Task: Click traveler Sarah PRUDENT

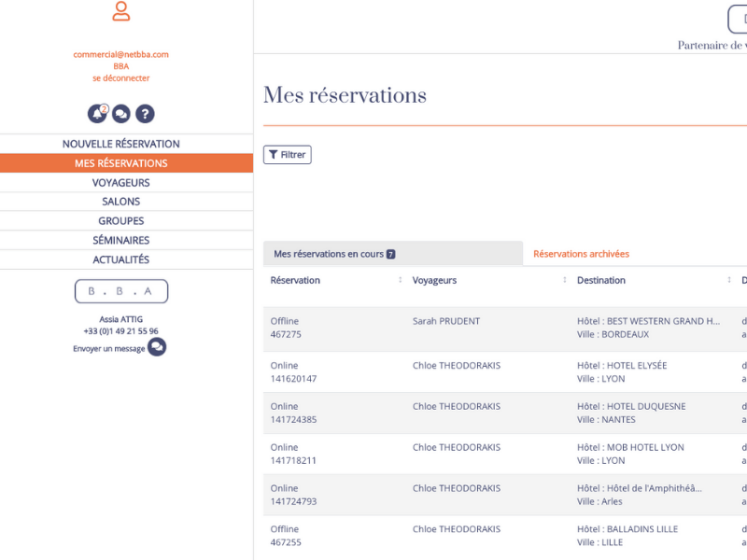Action: point(446,321)
